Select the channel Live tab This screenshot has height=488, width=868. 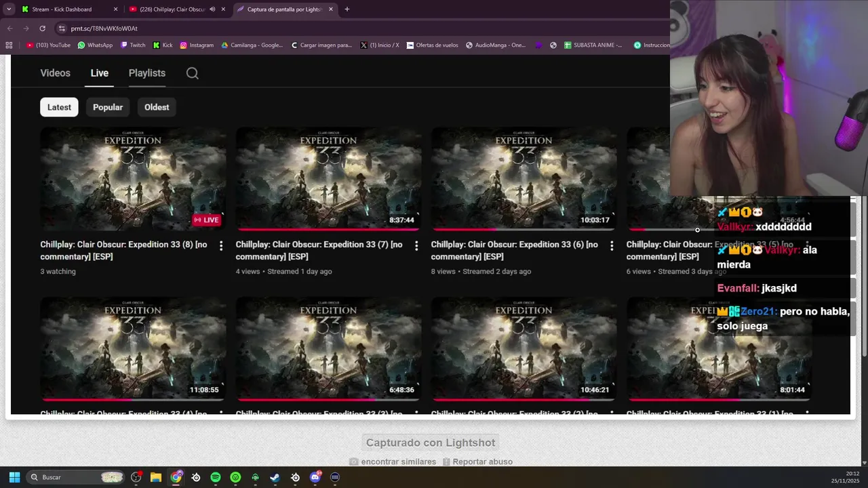click(100, 73)
